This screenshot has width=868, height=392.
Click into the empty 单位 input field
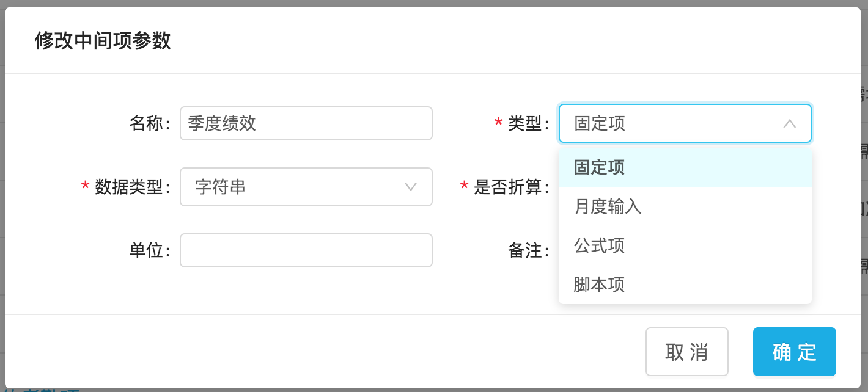[306, 250]
